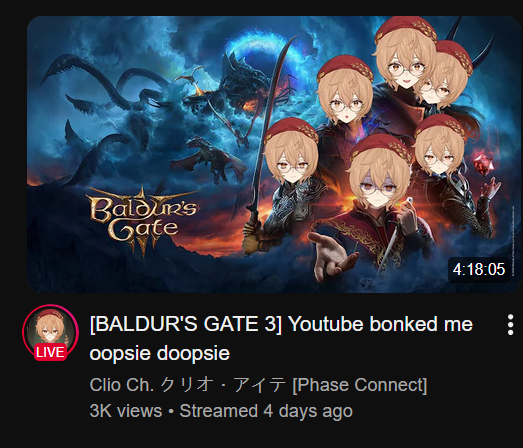Click the 'oopsie doopsie' title line
This screenshot has width=523, height=448.
click(x=160, y=353)
